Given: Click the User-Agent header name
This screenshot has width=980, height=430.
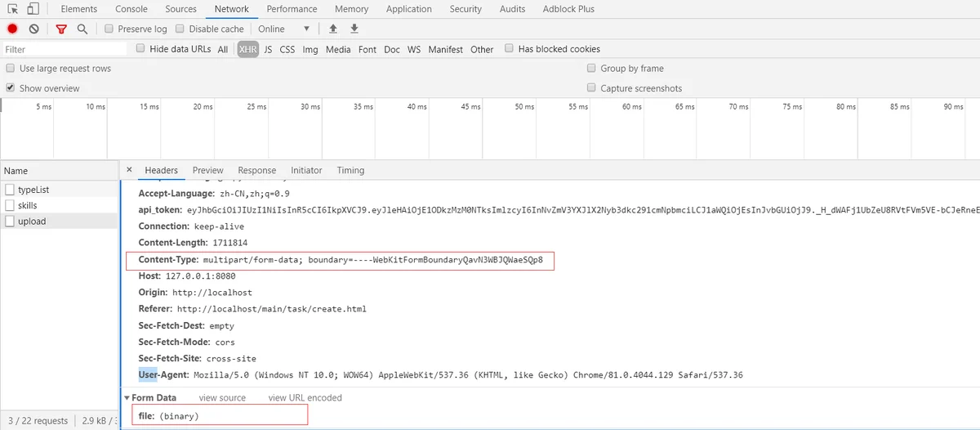Looking at the screenshot, I should (164, 374).
